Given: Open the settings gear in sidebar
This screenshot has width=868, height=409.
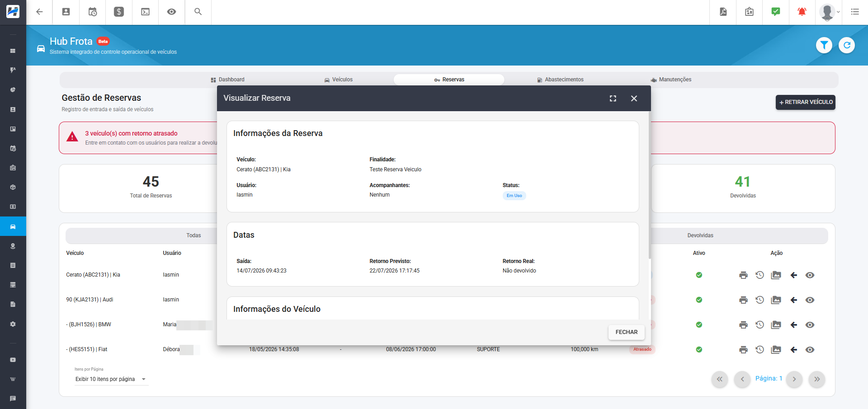Looking at the screenshot, I should tap(13, 324).
